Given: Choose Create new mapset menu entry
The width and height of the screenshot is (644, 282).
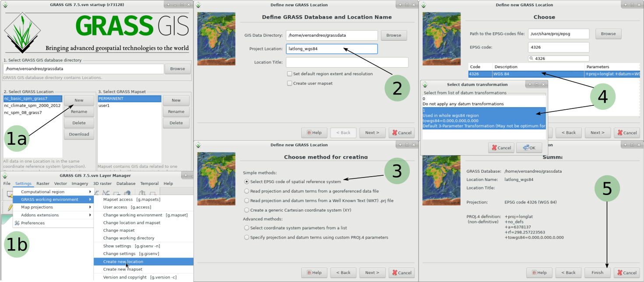Looking at the screenshot, I should (144, 269).
